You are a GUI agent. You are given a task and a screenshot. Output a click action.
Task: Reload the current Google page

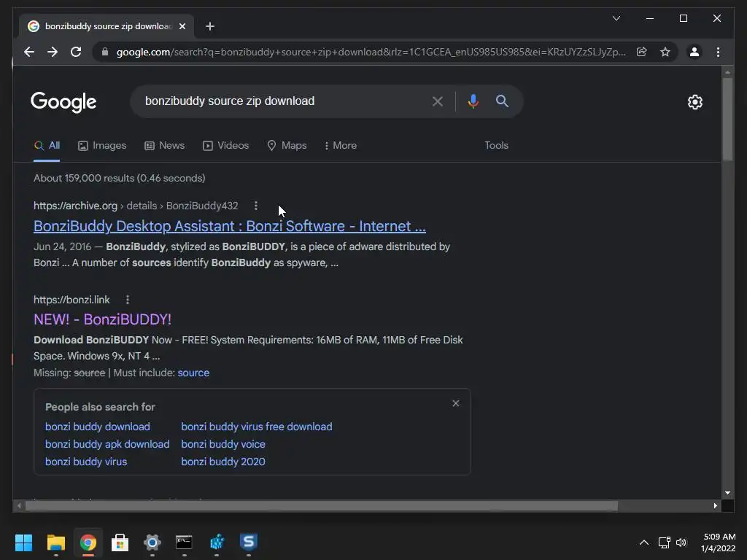pyautogui.click(x=76, y=52)
